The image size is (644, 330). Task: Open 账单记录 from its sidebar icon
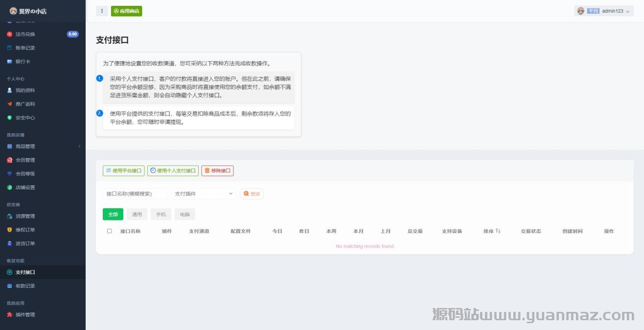(x=9, y=48)
